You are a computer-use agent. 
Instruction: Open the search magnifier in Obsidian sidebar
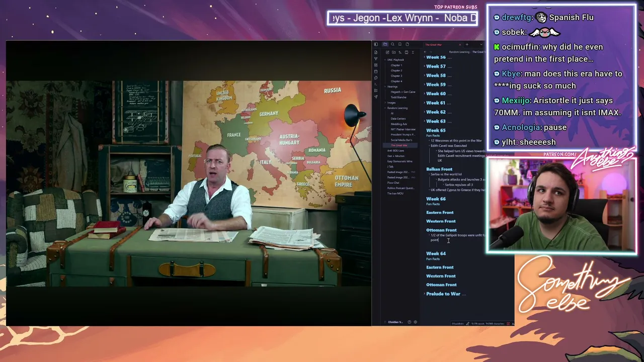[392, 44]
